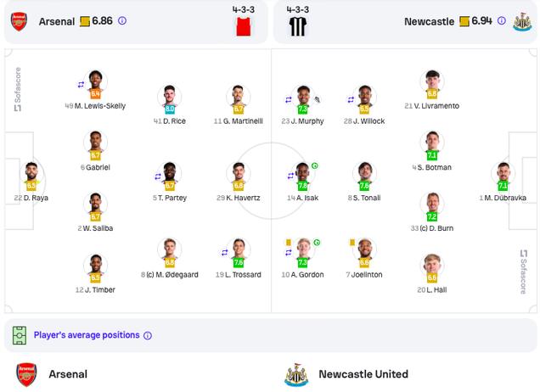
Task: Open Arsenal team name at the bottom
Action: point(68,374)
